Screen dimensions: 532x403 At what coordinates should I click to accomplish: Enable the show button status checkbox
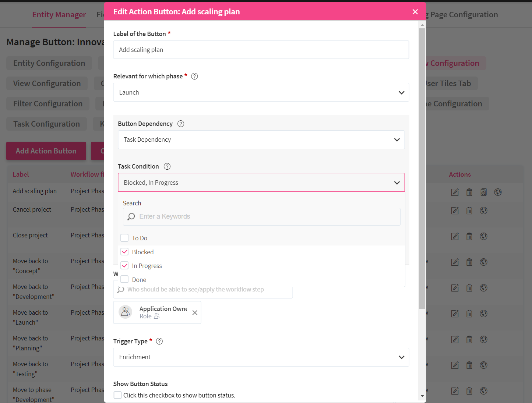tap(118, 395)
